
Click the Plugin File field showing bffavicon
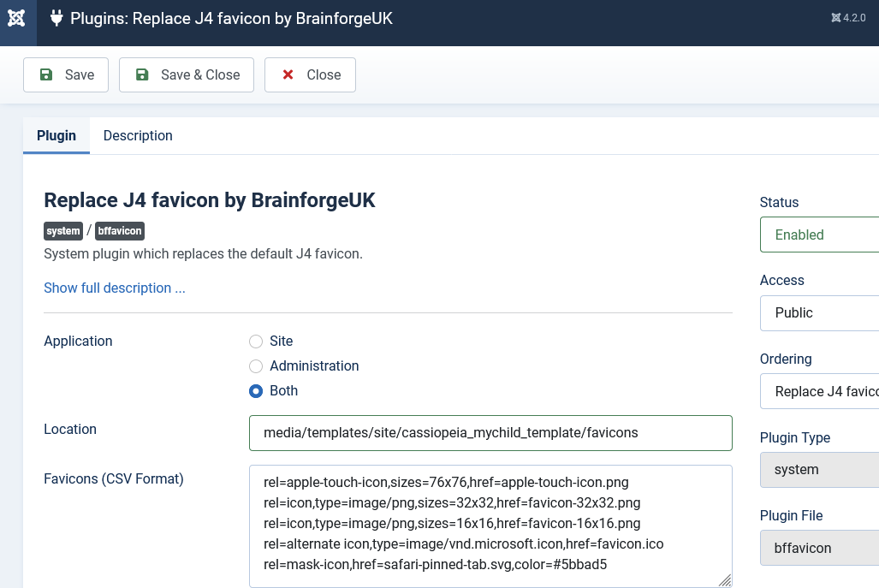[x=820, y=549]
